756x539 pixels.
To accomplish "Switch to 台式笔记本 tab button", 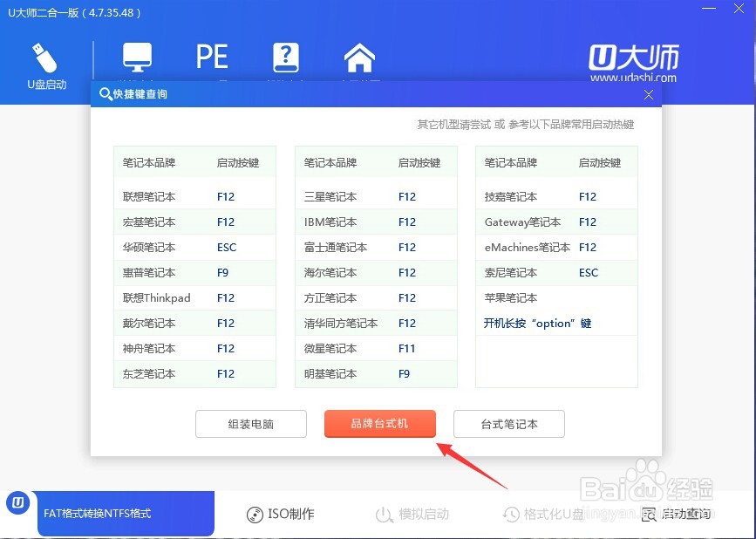I will [509, 424].
